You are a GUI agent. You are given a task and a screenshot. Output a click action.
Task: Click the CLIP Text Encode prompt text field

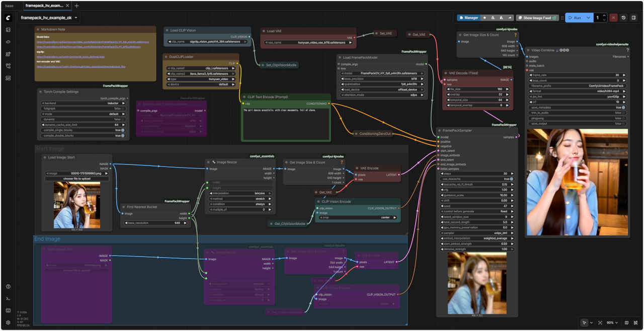[286, 123]
